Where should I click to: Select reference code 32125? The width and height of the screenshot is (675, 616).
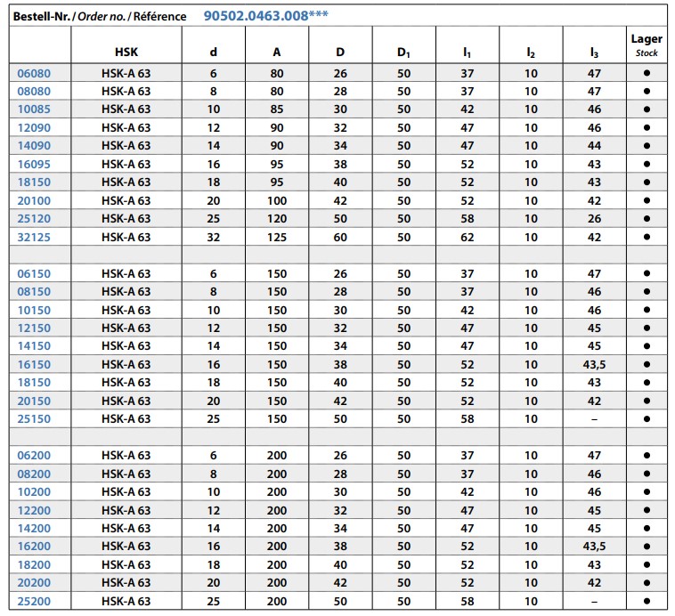point(34,238)
